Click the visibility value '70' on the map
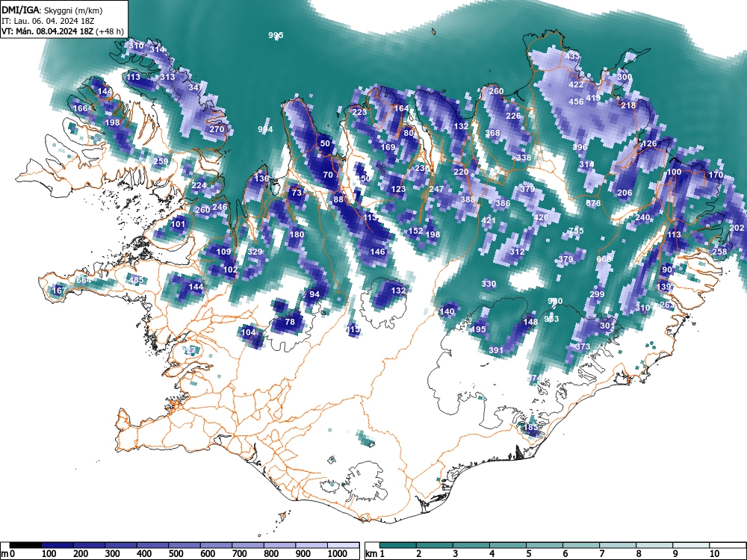Screen dimensions: 747x560 328,175
